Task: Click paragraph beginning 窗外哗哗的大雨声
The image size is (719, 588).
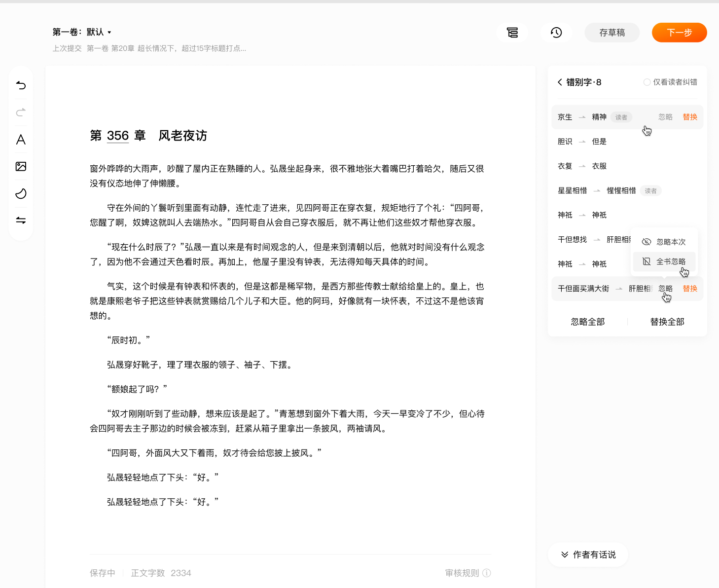Action: (x=287, y=176)
